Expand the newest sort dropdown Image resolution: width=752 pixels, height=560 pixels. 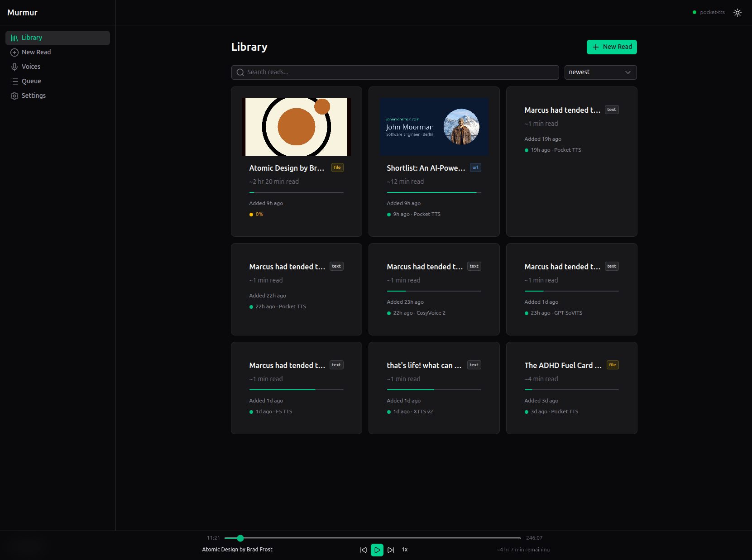(x=600, y=72)
